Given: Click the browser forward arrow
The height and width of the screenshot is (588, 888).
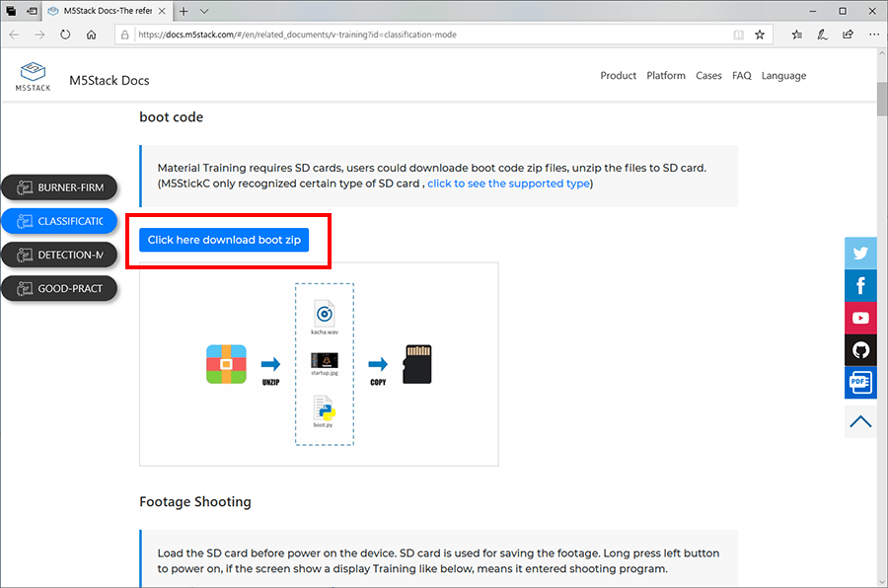Looking at the screenshot, I should [39, 35].
